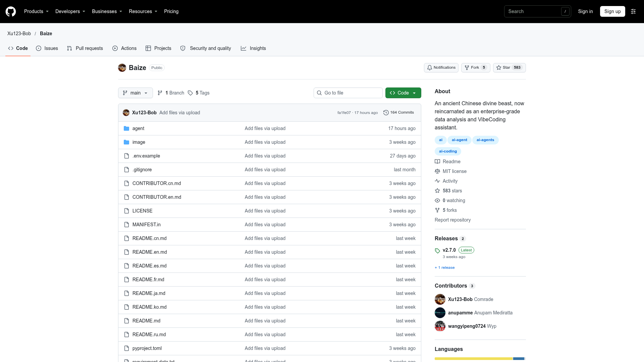
Task: Switch to the Actions tab
Action: click(124, 48)
